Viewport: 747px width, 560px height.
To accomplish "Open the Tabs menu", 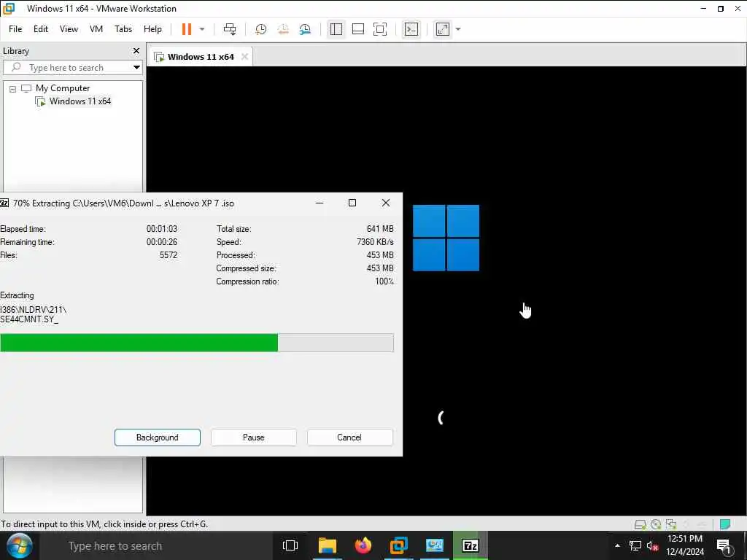I will tap(123, 29).
